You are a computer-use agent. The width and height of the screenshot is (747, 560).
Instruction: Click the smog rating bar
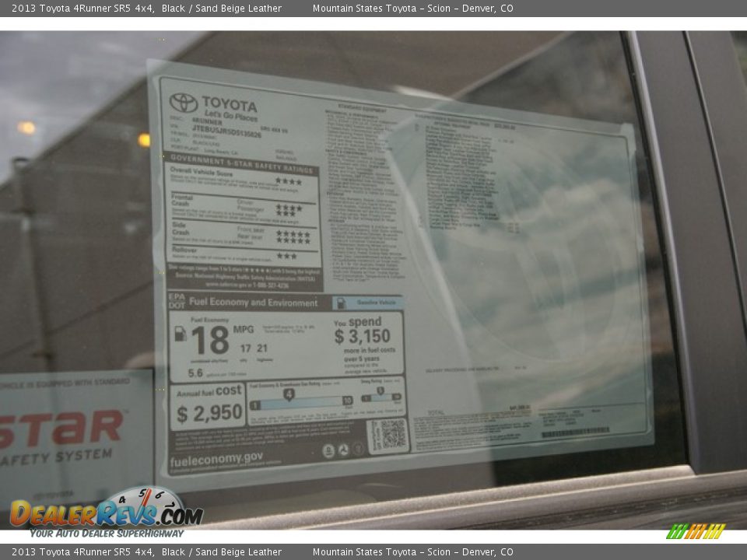pyautogui.click(x=381, y=397)
